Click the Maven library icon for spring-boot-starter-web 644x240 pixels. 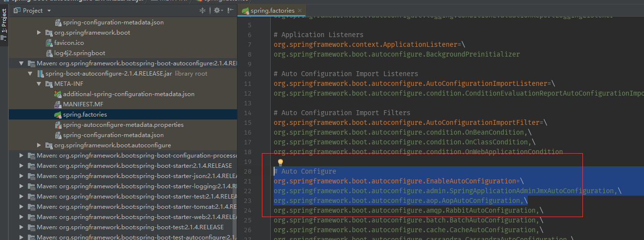(32, 217)
